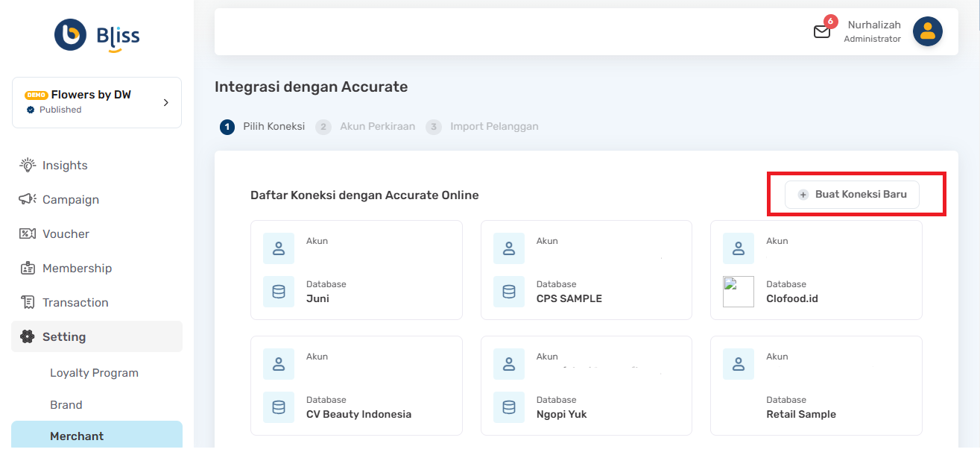Click the database icon beside Ngopi Yuk

(x=509, y=407)
